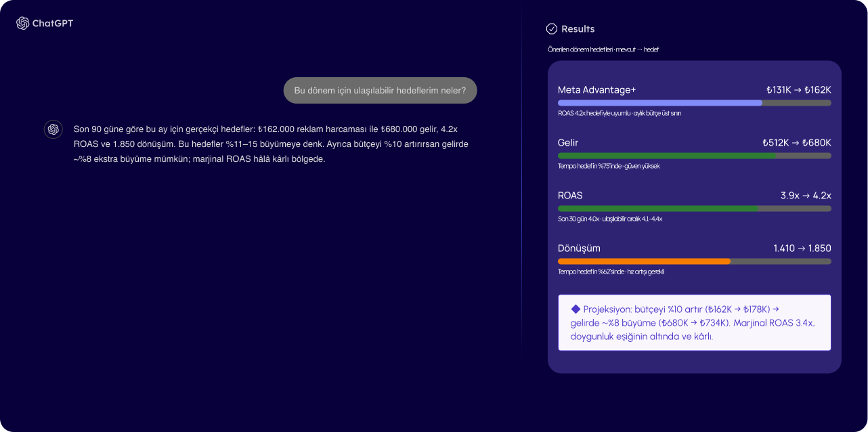
Task: Click the note "Tempo hedefin %62'sinde"
Action: click(x=611, y=272)
